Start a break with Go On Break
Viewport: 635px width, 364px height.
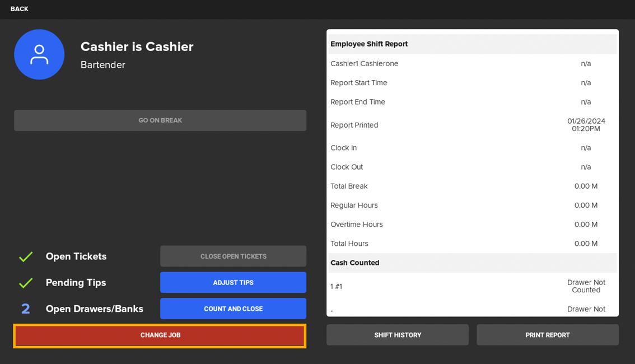click(x=160, y=120)
